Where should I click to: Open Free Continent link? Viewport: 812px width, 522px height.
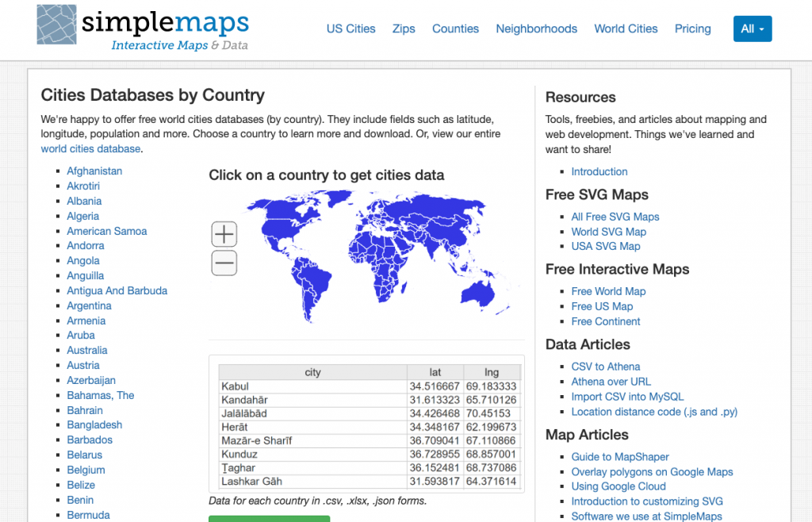(x=605, y=321)
